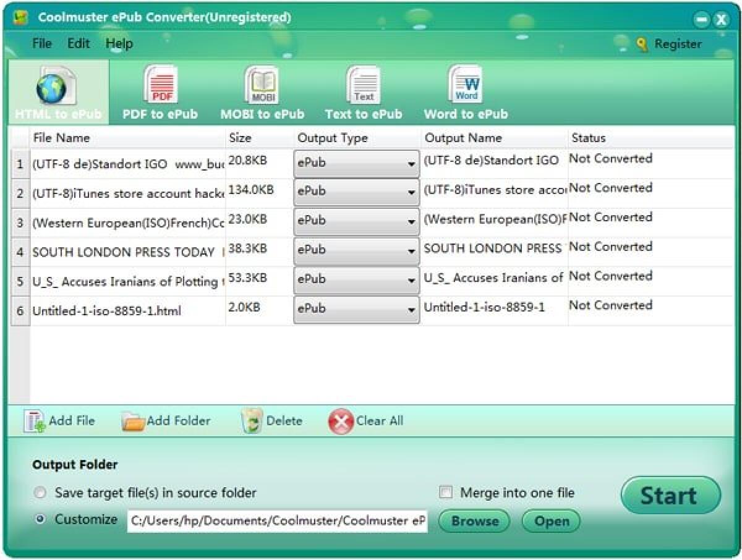Screen dimensions: 742x560
Task: Select Save target files in source folder
Action: [x=40, y=493]
